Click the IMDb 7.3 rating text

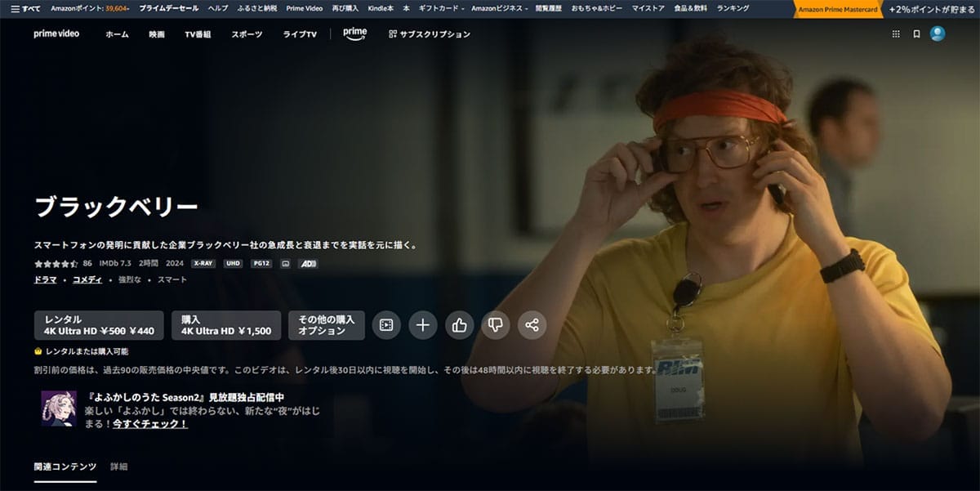coord(116,264)
